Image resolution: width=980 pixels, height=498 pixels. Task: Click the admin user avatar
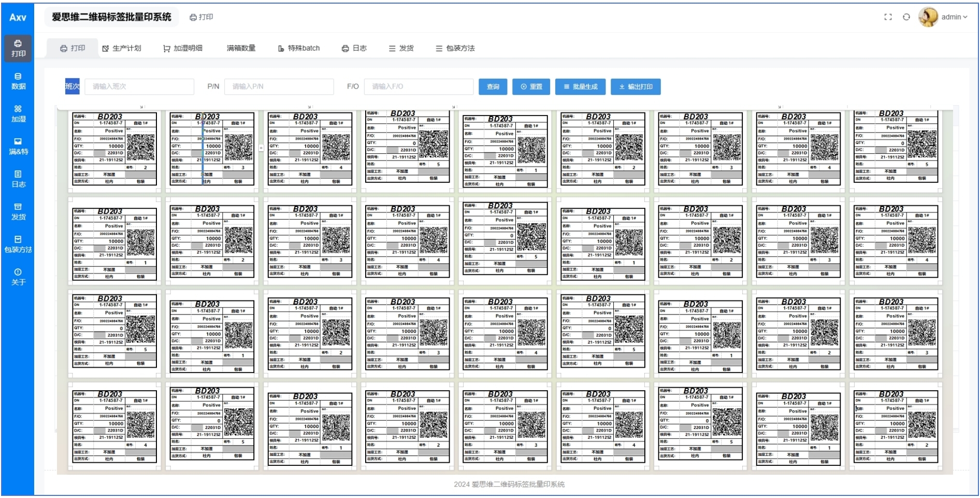(928, 17)
